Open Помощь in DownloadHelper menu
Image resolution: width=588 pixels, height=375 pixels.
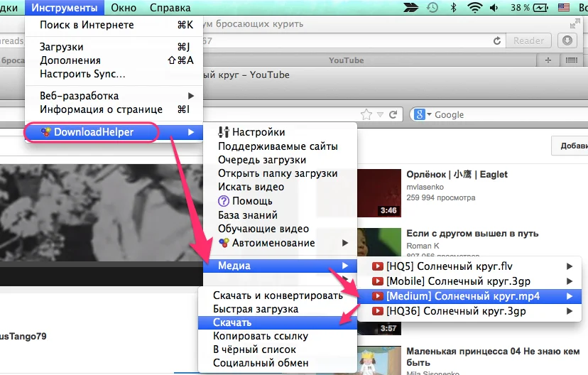point(280,201)
